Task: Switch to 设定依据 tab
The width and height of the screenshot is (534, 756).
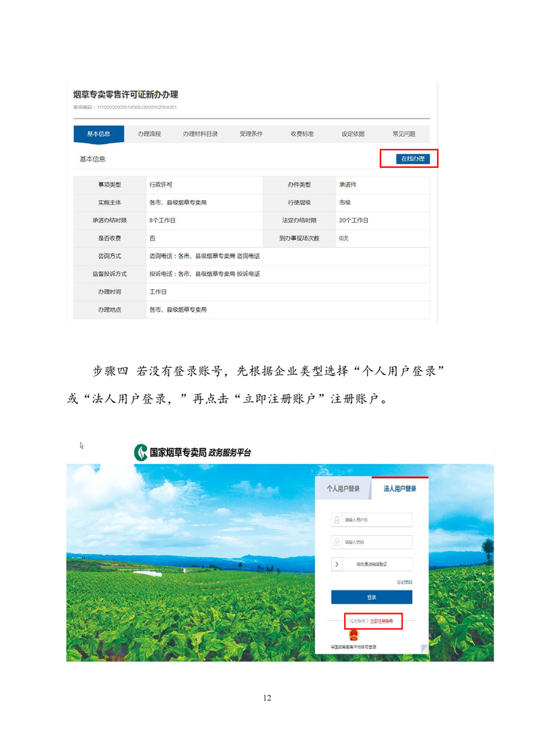Action: tap(353, 134)
